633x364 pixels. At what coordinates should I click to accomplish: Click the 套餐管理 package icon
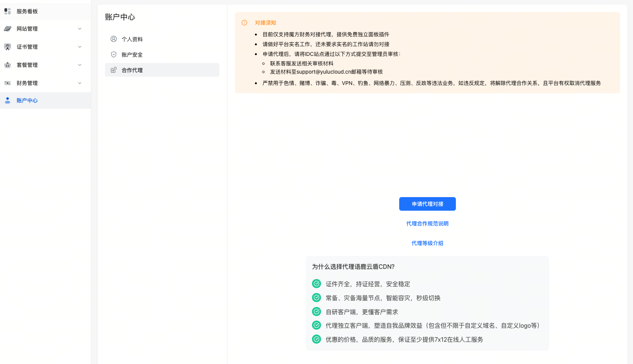coord(8,65)
